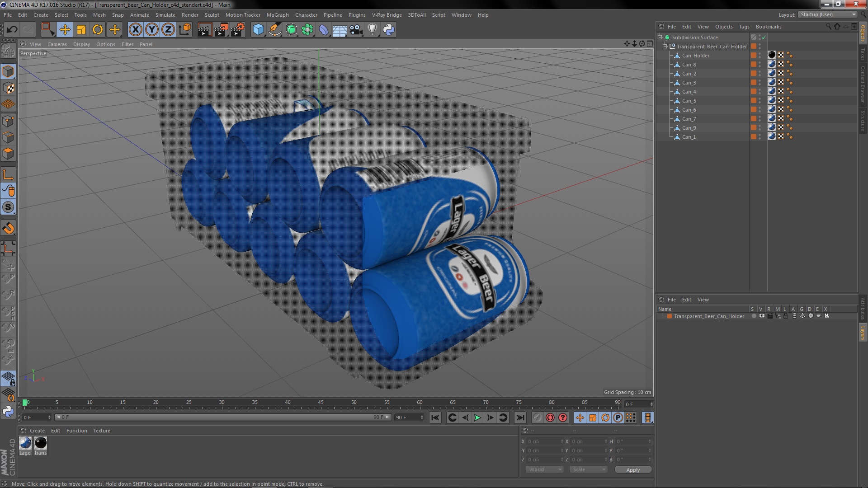Add a Floor environment object
868x488 pixels.
click(340, 30)
